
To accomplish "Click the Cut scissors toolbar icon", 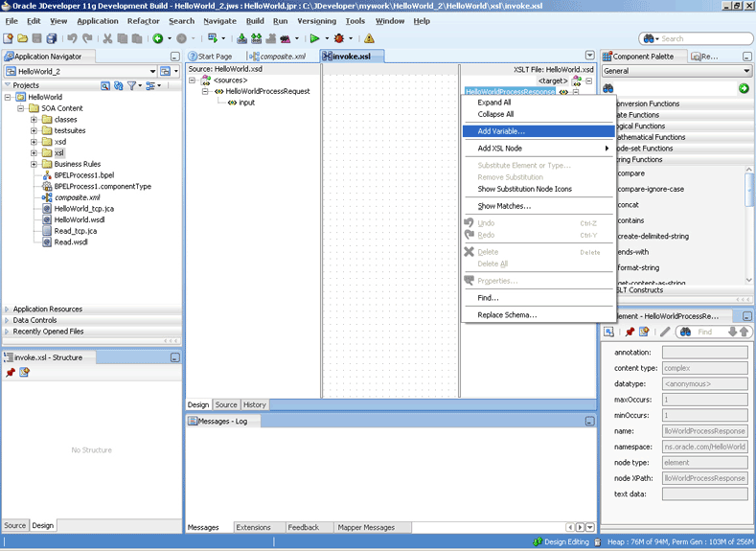I will click(107, 38).
